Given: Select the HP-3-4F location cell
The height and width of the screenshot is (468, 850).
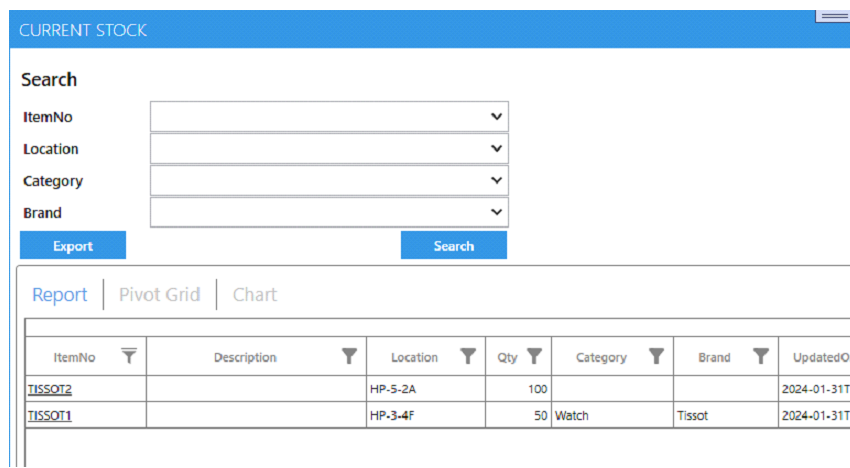Looking at the screenshot, I should point(426,415).
